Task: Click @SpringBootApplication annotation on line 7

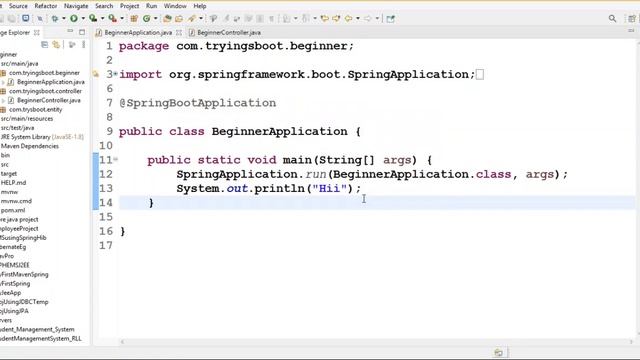Action: pyautogui.click(x=198, y=103)
